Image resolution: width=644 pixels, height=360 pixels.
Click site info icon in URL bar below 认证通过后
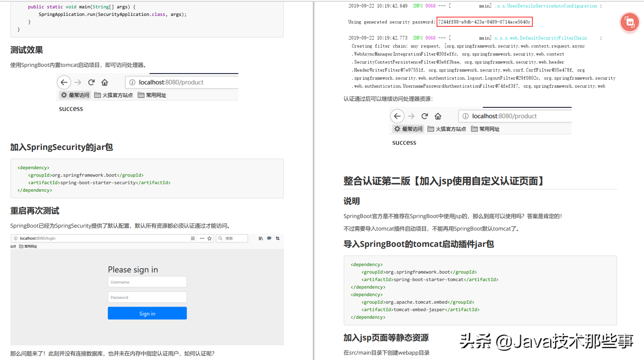coord(465,116)
